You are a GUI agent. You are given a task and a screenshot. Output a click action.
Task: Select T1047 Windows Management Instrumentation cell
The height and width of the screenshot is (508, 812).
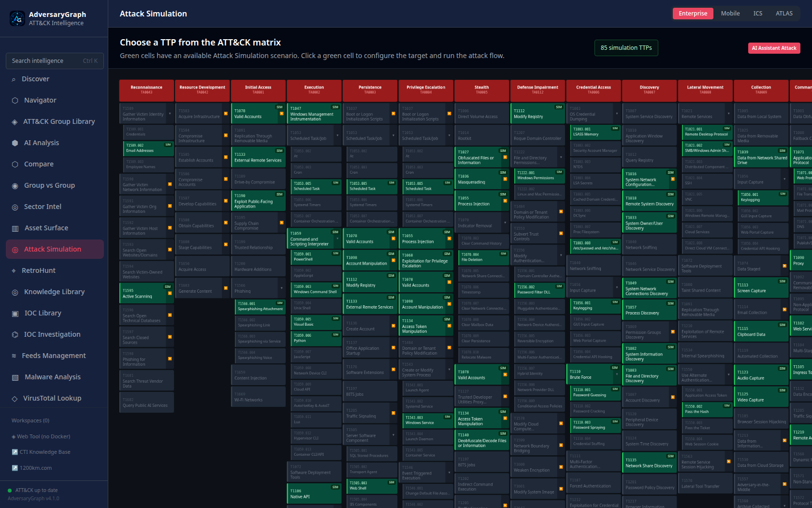314,114
